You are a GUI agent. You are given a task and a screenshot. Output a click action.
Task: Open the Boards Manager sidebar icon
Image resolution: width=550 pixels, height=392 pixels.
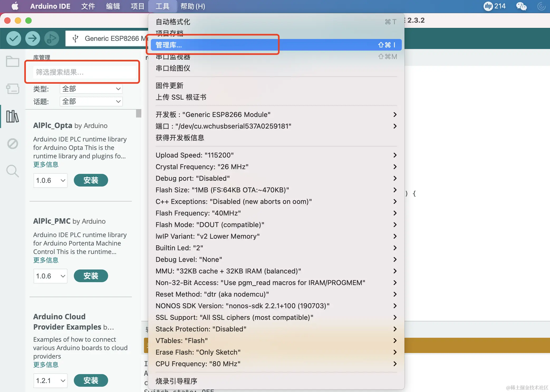point(12,89)
